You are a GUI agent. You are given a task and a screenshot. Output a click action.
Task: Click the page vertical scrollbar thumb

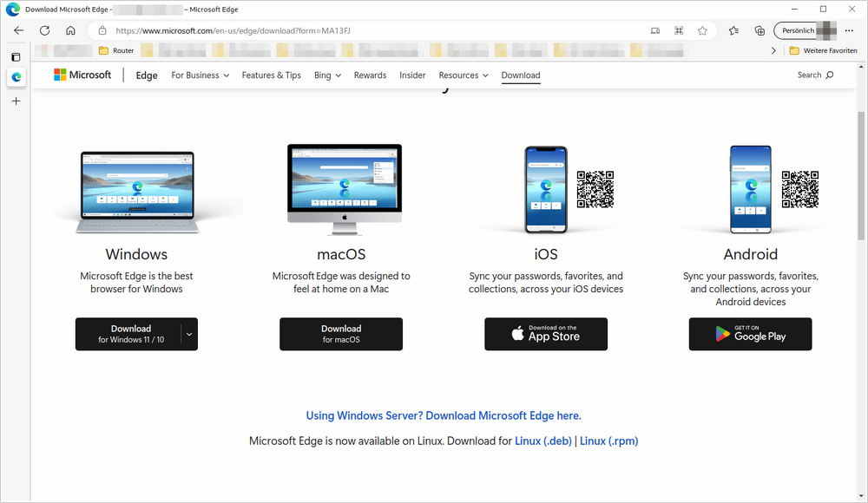pos(861,175)
